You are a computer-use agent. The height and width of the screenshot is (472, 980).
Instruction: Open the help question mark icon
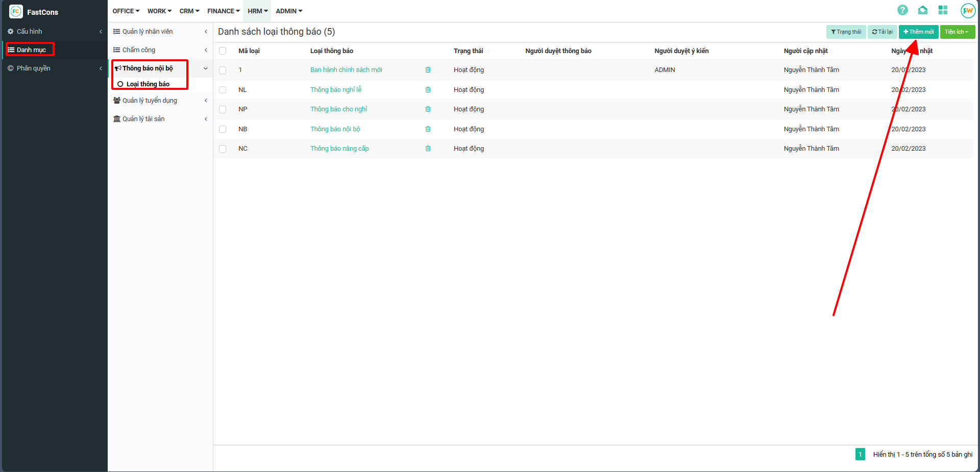tap(902, 10)
